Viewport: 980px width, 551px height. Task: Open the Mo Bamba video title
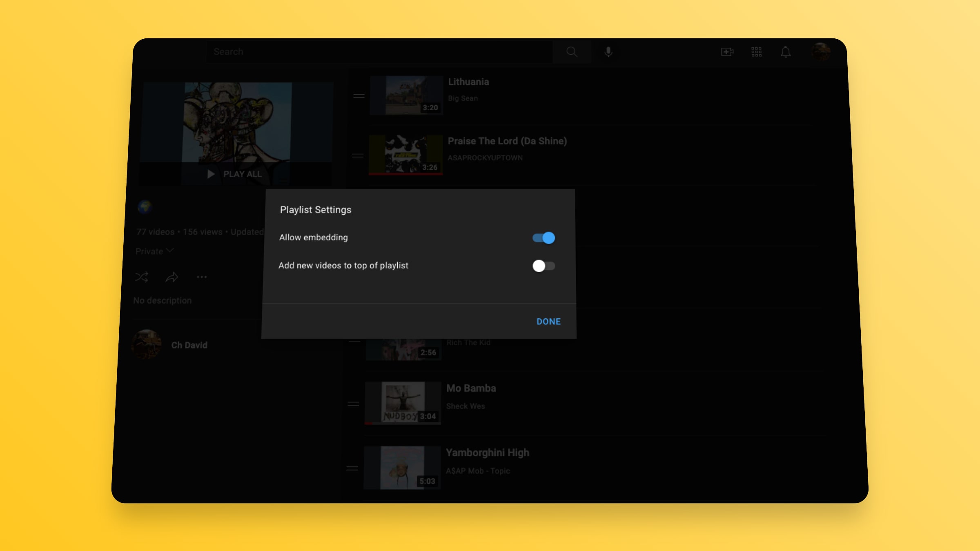tap(471, 388)
